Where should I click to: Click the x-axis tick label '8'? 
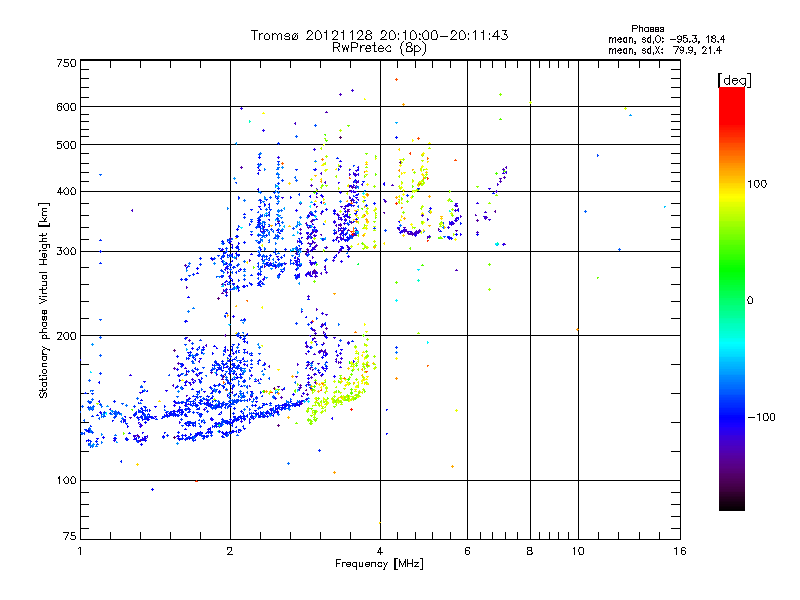[x=530, y=551]
